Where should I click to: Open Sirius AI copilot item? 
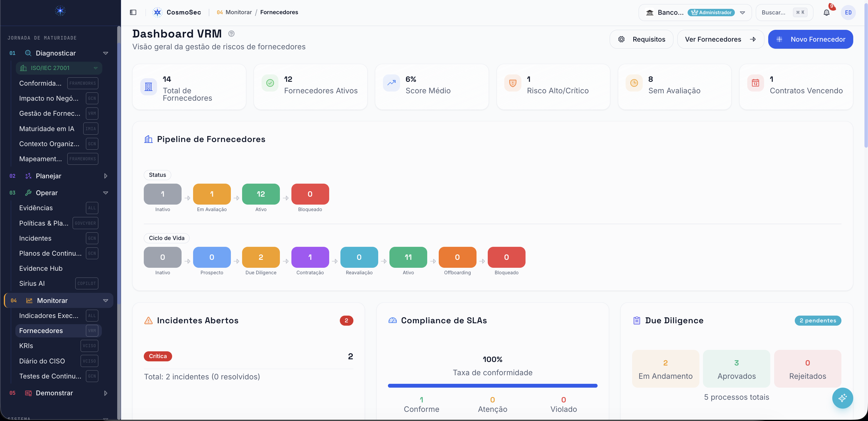59,283
